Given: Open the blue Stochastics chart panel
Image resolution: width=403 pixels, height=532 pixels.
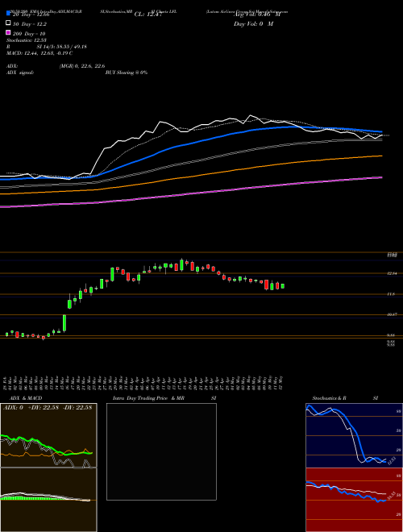Looking at the screenshot, I should (354, 435).
